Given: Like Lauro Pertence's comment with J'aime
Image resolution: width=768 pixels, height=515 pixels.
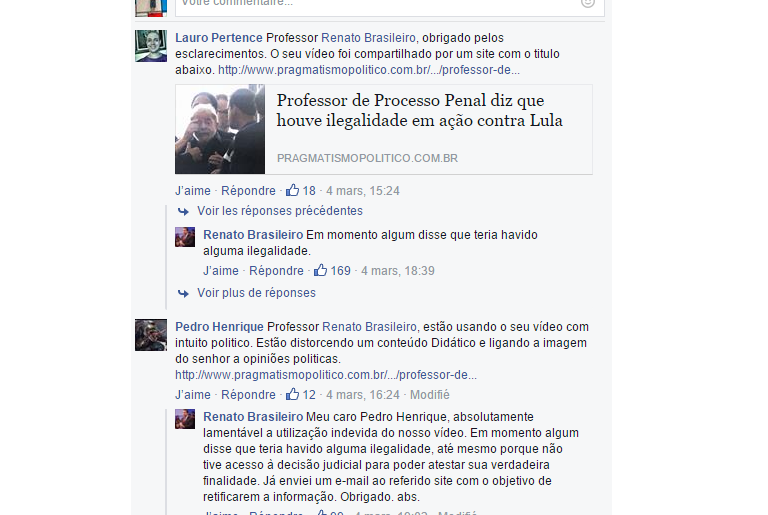Looking at the screenshot, I should point(193,191).
